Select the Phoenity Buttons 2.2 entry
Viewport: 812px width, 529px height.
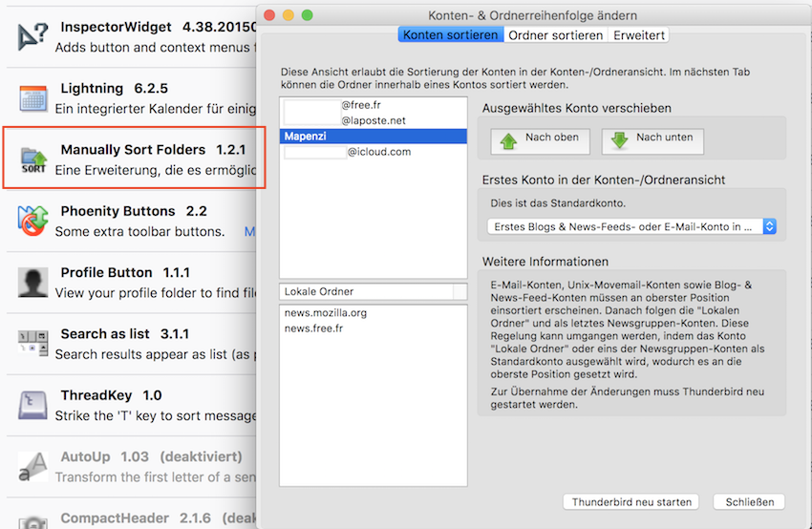click(x=132, y=221)
